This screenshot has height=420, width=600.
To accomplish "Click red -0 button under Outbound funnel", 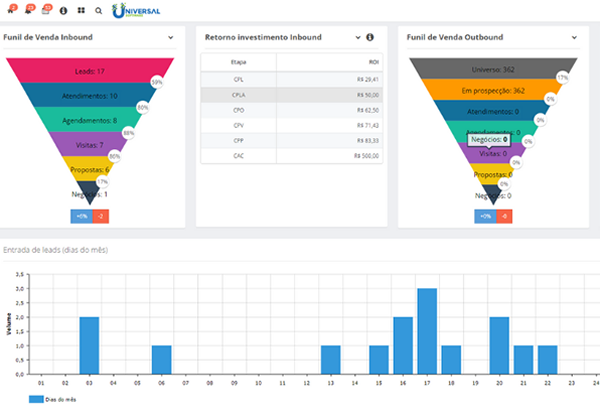I will point(504,216).
